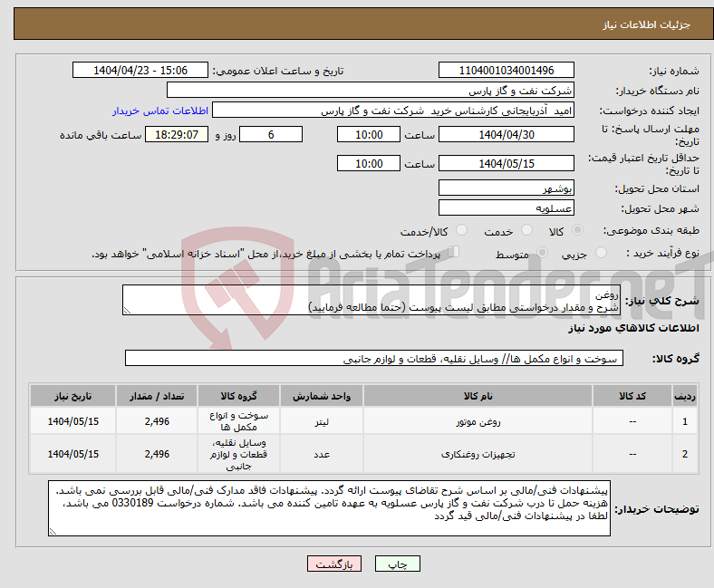Click the نام کالا column header

click(478, 396)
